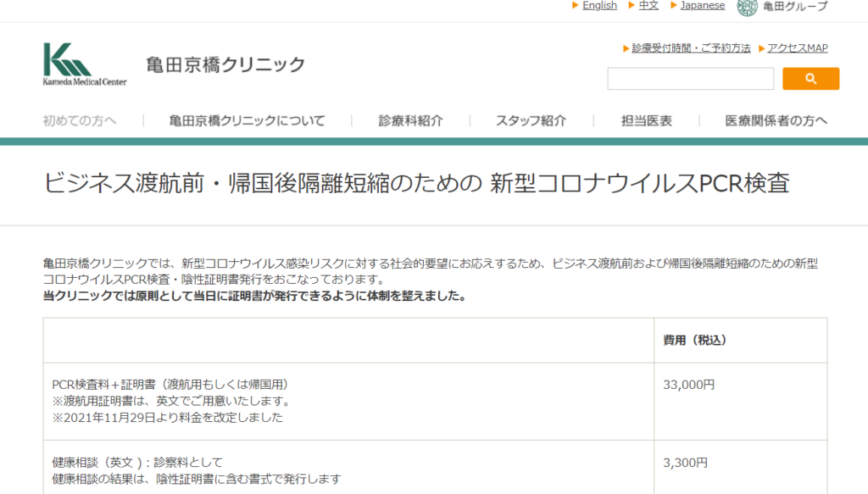Click the Kameda Medical Center logo

(85, 64)
